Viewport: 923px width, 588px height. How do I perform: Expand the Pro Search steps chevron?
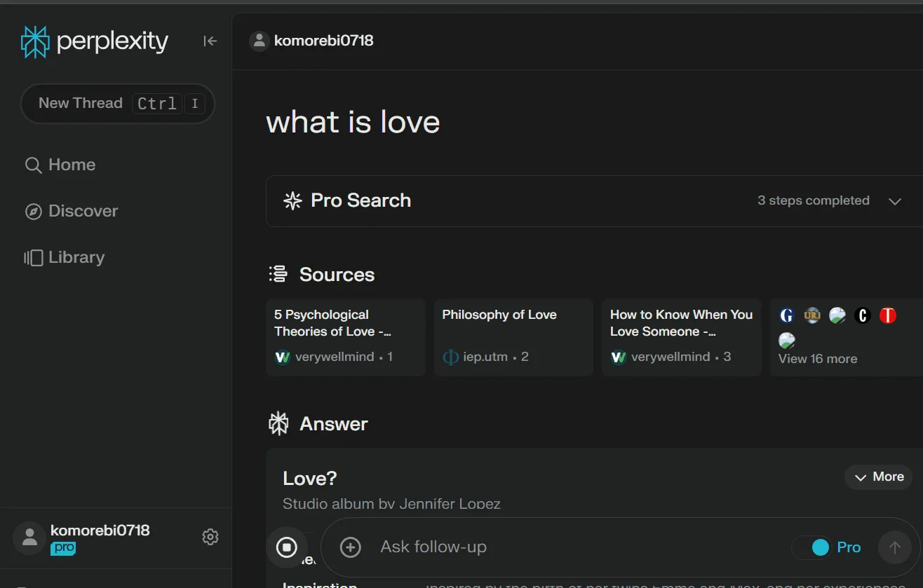894,201
